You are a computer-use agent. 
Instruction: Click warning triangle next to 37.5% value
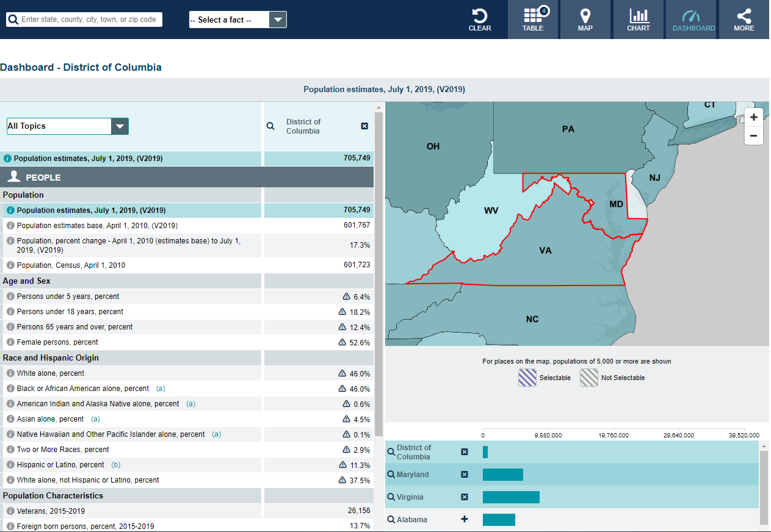tap(342, 480)
